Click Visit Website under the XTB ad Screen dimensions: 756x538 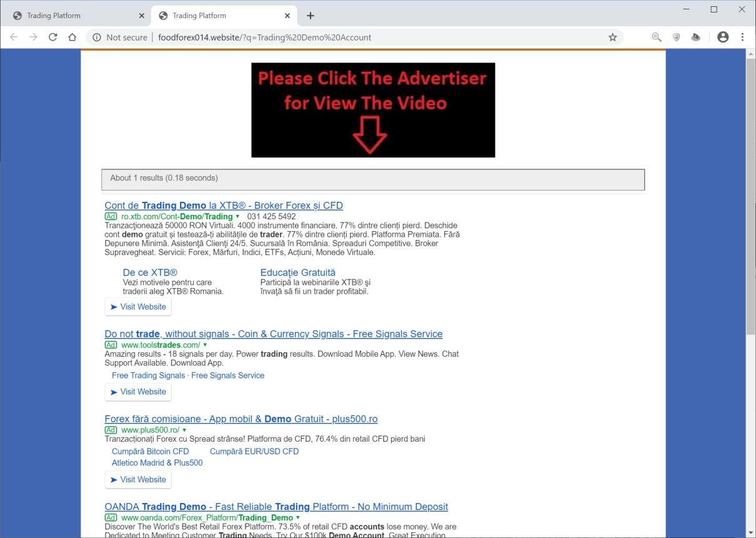point(138,307)
